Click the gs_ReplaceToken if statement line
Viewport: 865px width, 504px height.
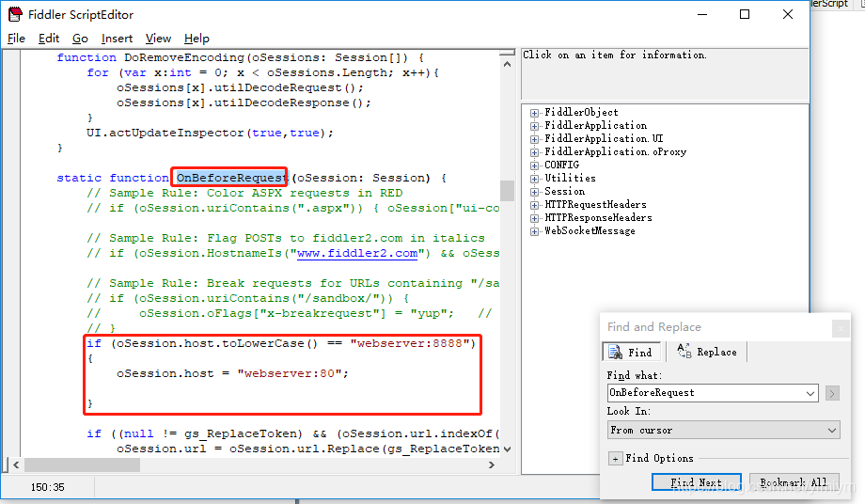point(293,434)
